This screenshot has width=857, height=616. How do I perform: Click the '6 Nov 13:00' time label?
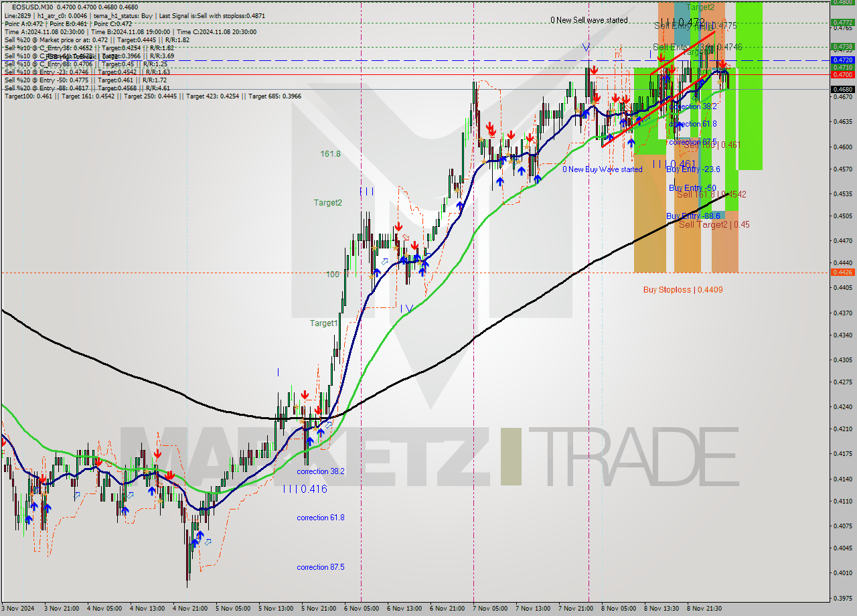[x=404, y=609]
